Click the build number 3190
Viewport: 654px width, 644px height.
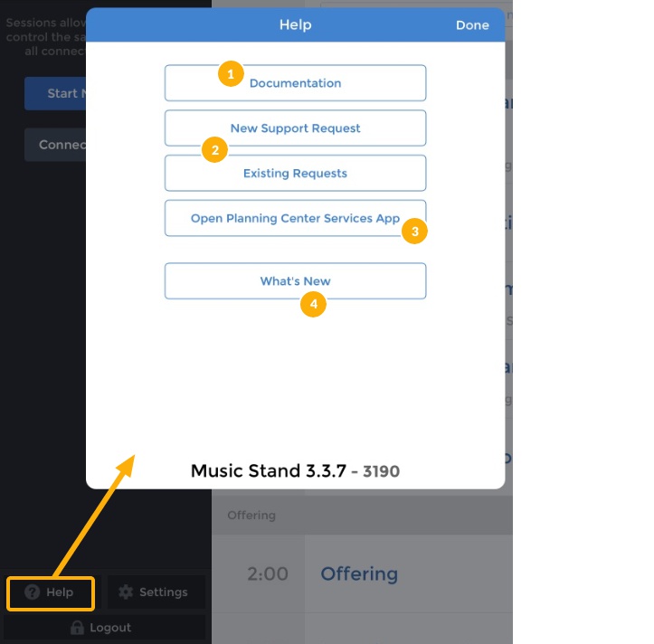tap(381, 471)
